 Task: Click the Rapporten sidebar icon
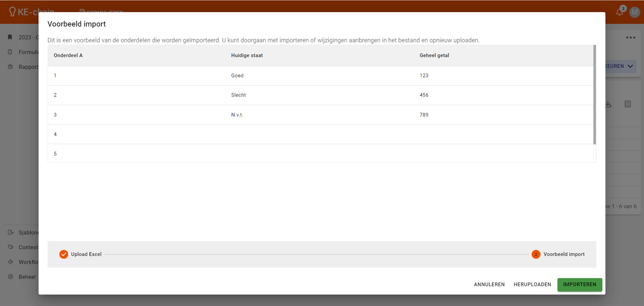coord(10,67)
